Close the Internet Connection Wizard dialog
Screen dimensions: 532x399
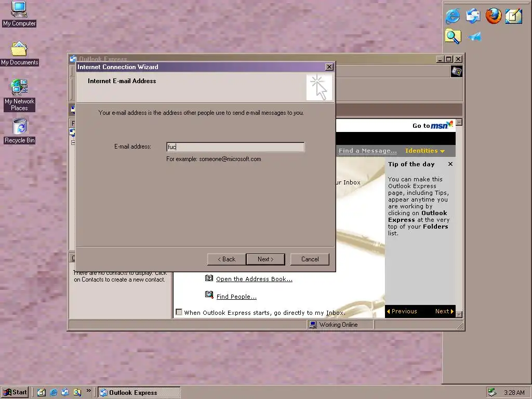point(329,67)
